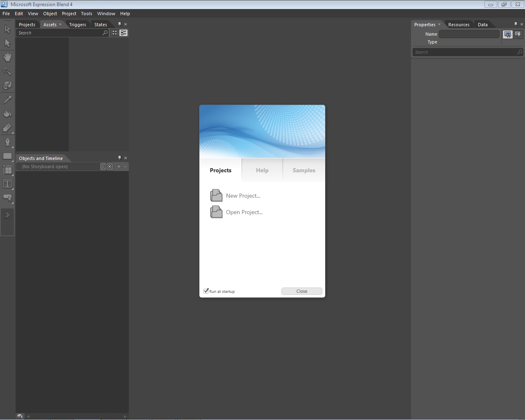525x420 pixels.
Task: Pin the Objects and Timeline panel
Action: tap(119, 158)
